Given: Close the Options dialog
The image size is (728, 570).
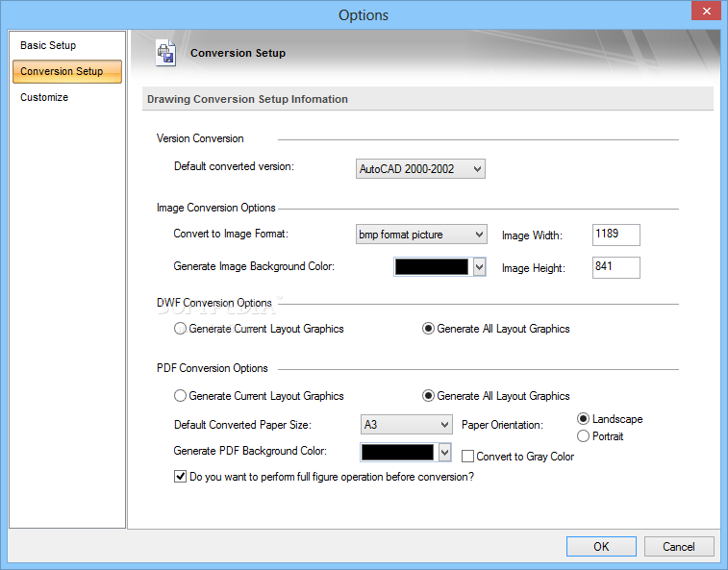Looking at the screenshot, I should click(x=706, y=11).
